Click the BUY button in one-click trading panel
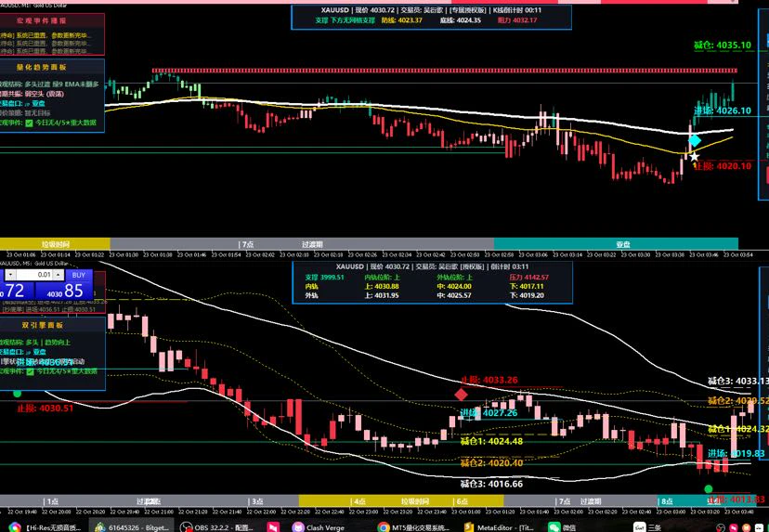The height and width of the screenshot is (532, 769). [x=78, y=275]
